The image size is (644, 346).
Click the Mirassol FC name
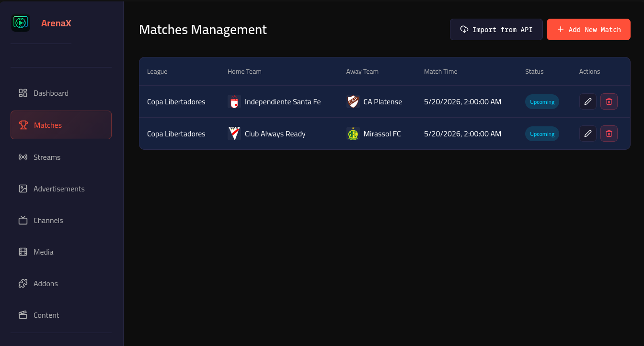tap(382, 134)
